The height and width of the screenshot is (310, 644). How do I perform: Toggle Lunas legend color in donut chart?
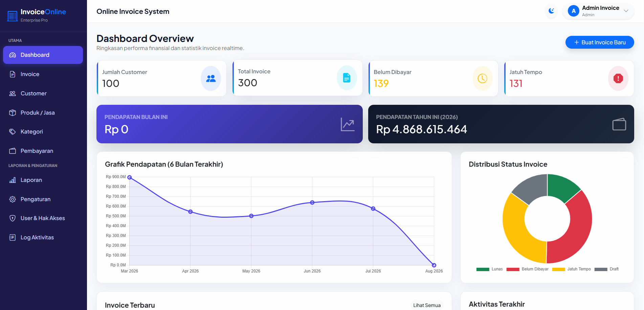pos(483,269)
